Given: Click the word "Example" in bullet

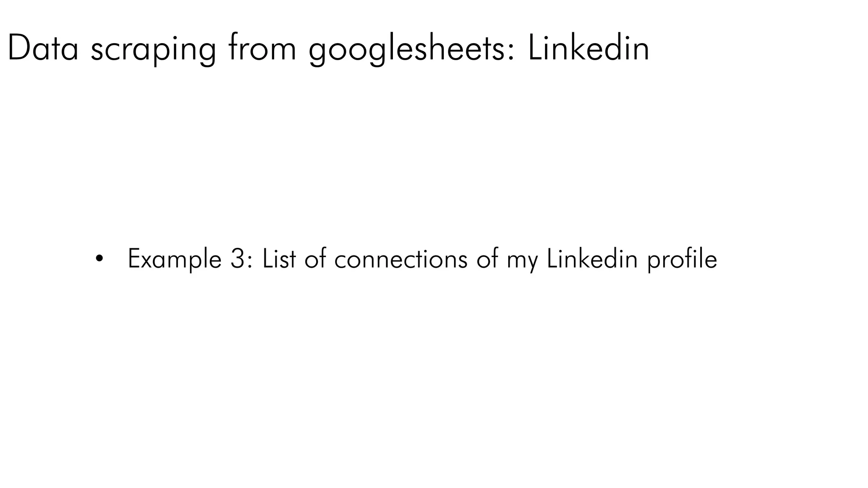Looking at the screenshot, I should [x=175, y=259].
